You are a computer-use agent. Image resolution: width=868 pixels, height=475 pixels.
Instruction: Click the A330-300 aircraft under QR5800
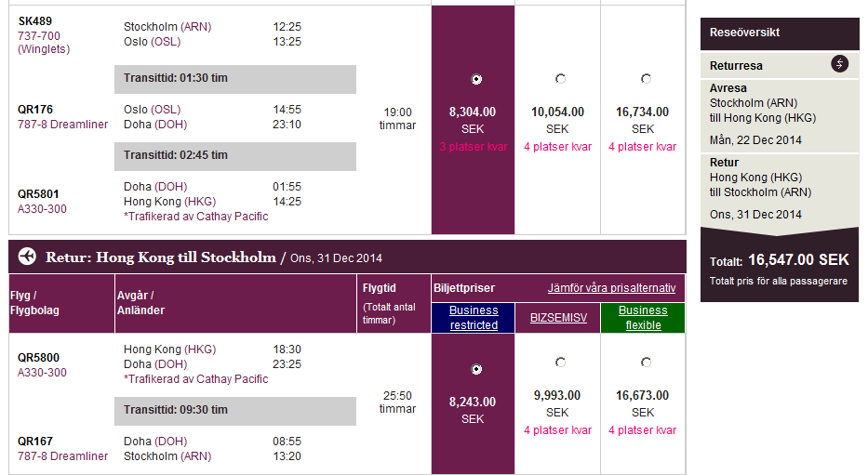point(43,373)
